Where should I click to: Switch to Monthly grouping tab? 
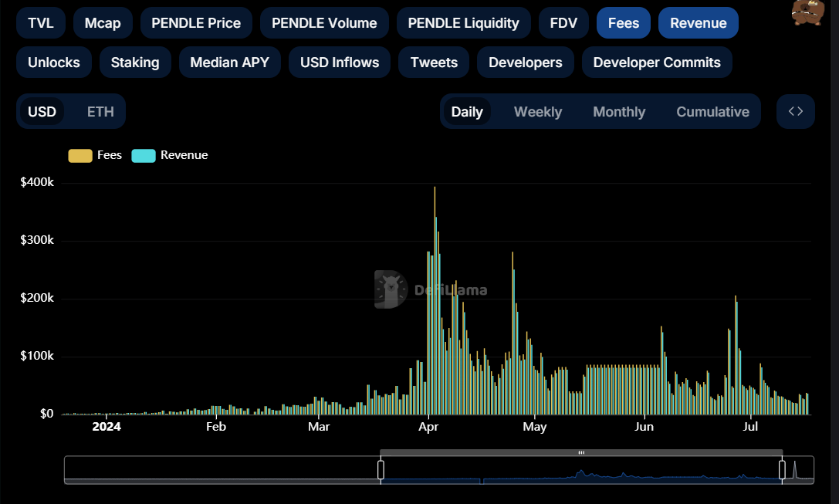point(618,112)
